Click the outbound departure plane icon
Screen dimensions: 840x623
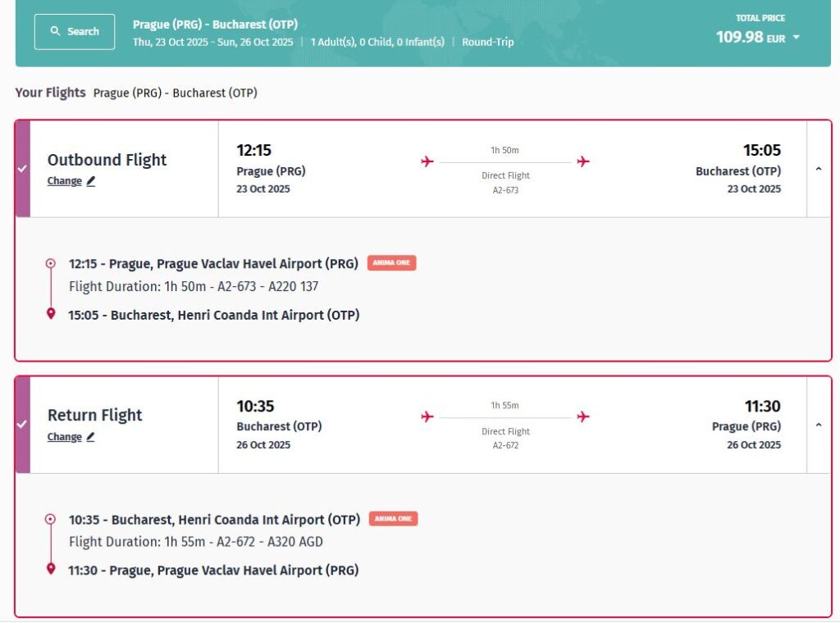[427, 161]
